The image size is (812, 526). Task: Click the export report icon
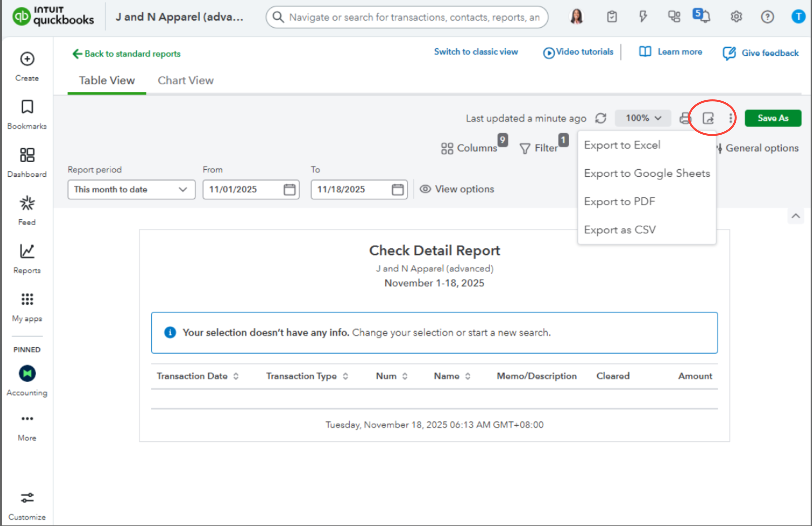tap(708, 118)
